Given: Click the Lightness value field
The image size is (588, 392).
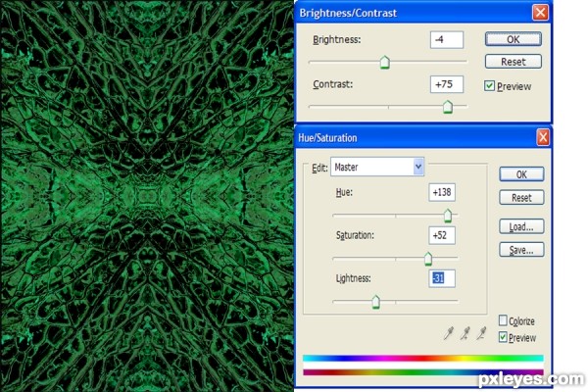Looking at the screenshot, I should point(442,278).
